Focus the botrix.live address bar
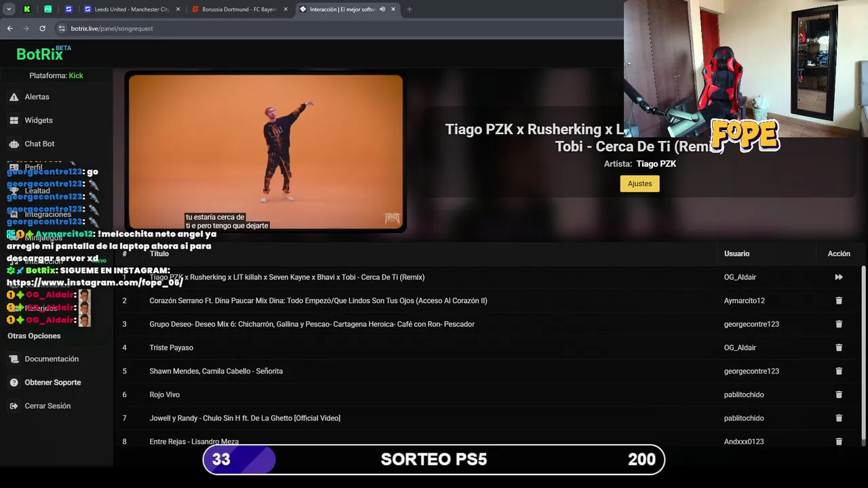 click(x=339, y=28)
